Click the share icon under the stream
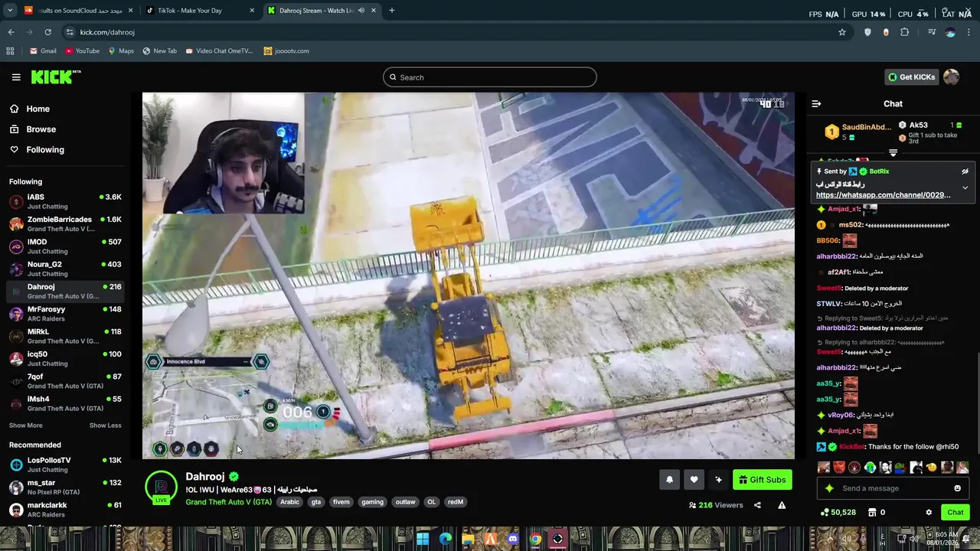Viewport: 980px width, 551px height. pyautogui.click(x=757, y=505)
